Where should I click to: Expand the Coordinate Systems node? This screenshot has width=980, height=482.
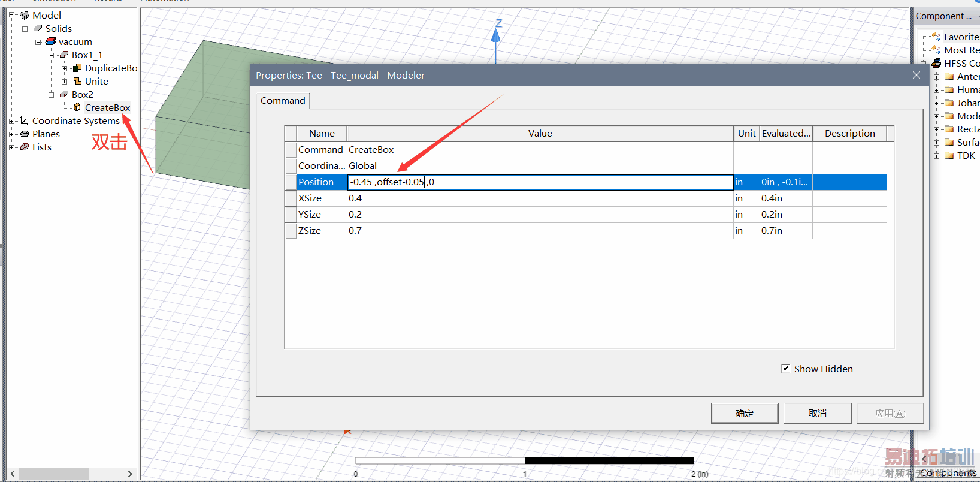pos(11,120)
